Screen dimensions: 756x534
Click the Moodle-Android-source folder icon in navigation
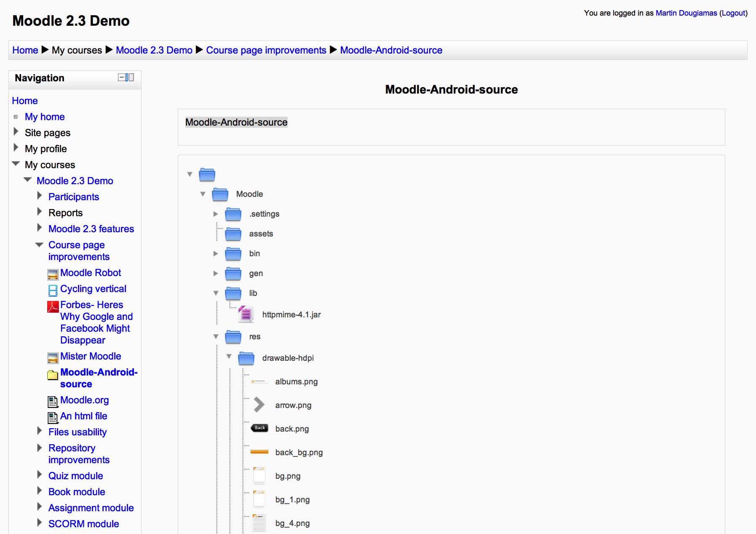pos(53,375)
